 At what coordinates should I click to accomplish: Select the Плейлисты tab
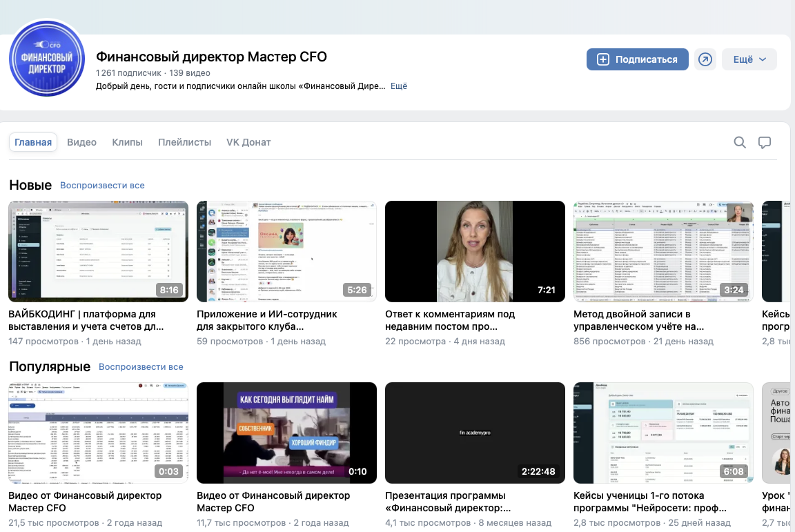coord(184,143)
